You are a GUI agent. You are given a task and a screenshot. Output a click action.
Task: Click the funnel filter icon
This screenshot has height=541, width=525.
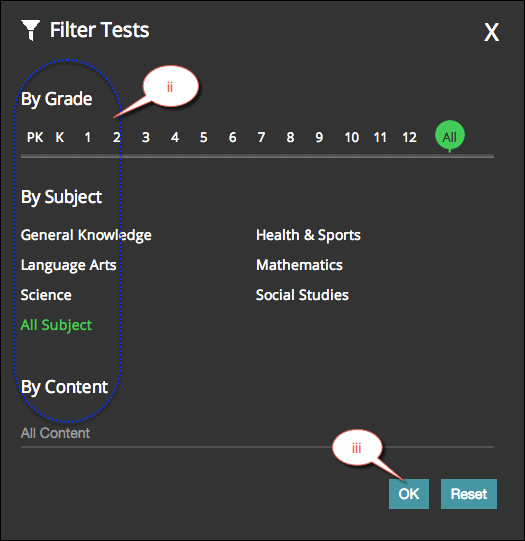[x=30, y=30]
